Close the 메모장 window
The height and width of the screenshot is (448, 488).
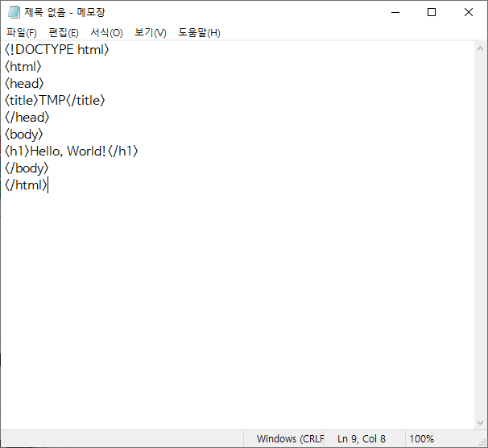click(x=469, y=12)
